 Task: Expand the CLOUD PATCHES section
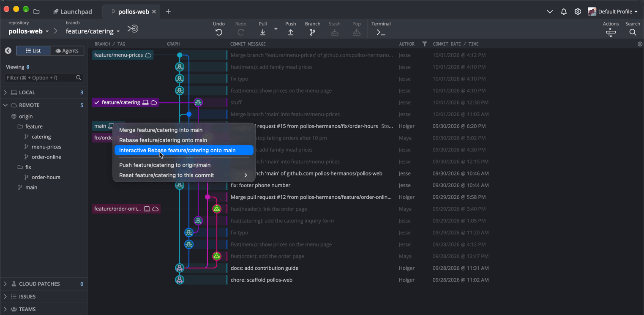click(5, 284)
